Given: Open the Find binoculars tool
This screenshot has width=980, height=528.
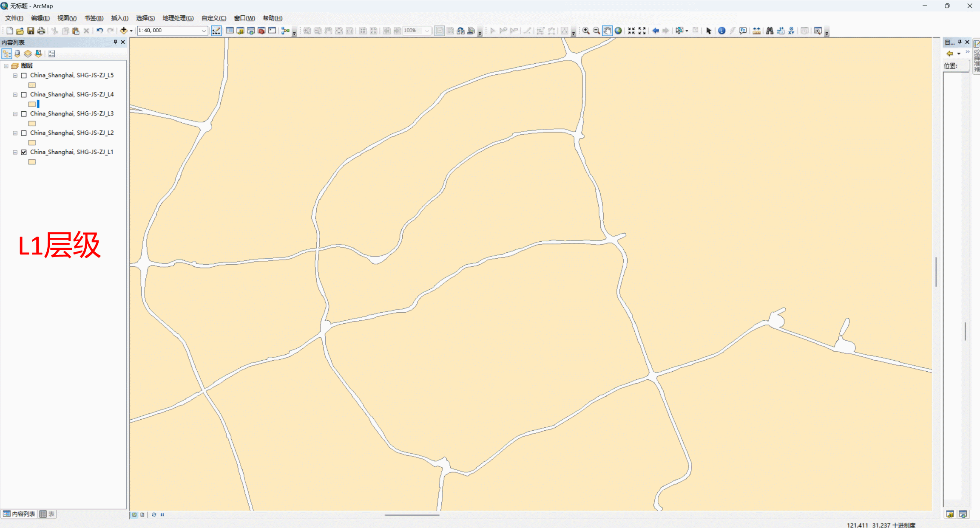Looking at the screenshot, I should [x=770, y=31].
